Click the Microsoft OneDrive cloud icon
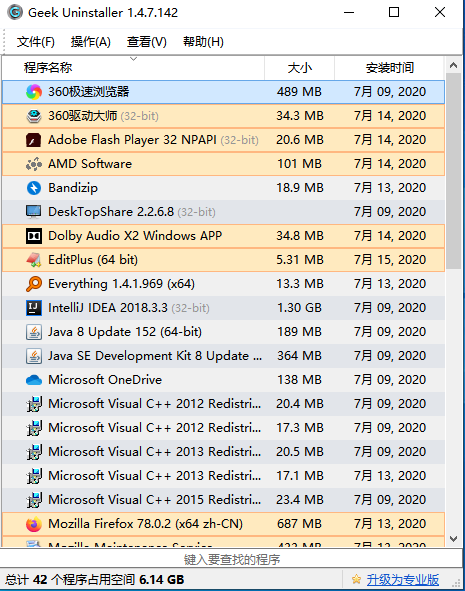Screen dimensions: 465x591 coord(34,380)
